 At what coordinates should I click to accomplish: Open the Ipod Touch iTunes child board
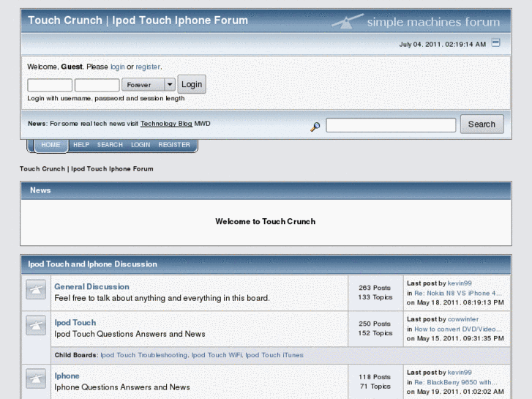coord(274,355)
